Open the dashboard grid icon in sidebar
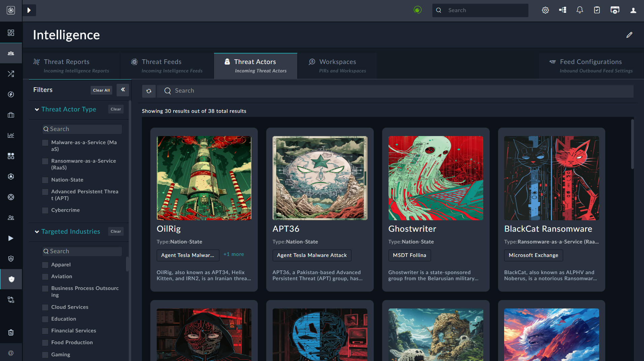The width and height of the screenshot is (644, 361). pos(11,33)
